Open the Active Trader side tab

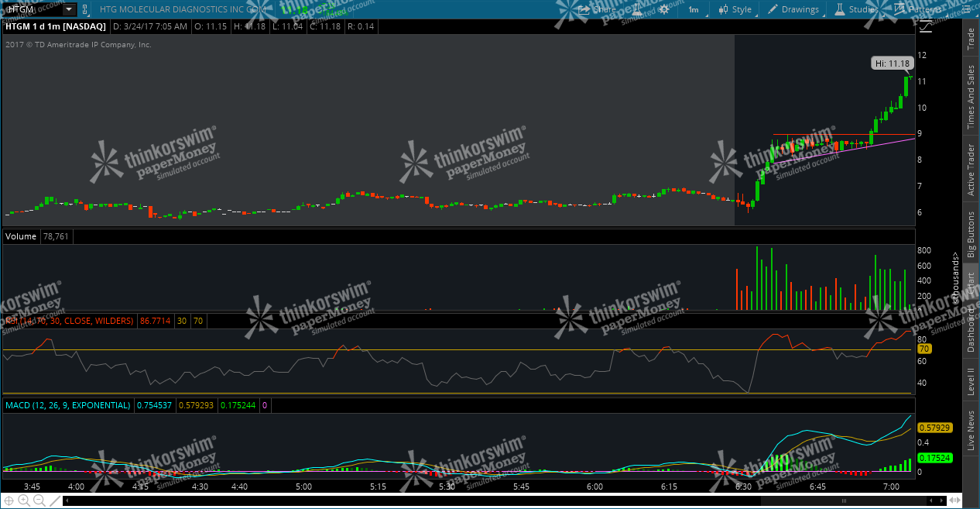971,170
